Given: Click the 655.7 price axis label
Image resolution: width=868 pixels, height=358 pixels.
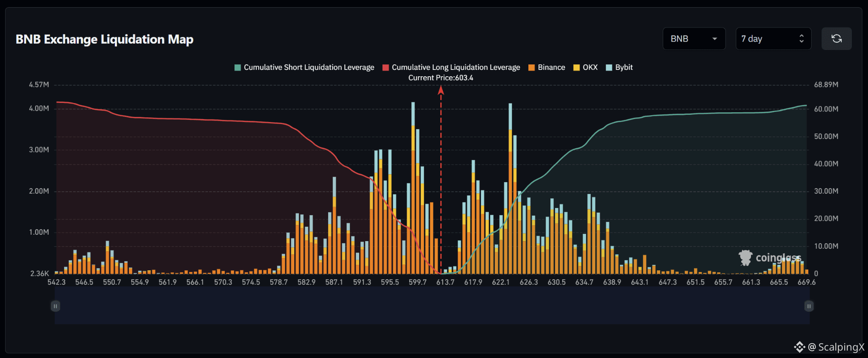Looking at the screenshot, I should (723, 282).
